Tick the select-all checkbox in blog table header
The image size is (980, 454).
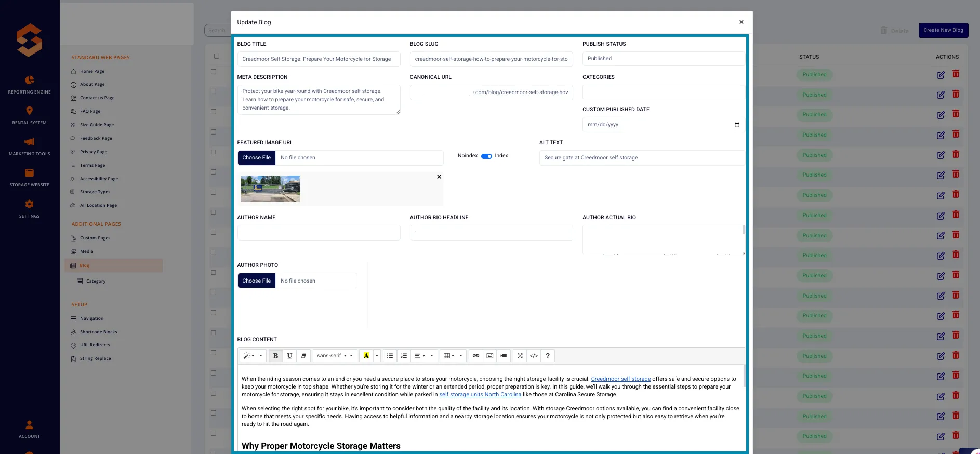(x=217, y=56)
